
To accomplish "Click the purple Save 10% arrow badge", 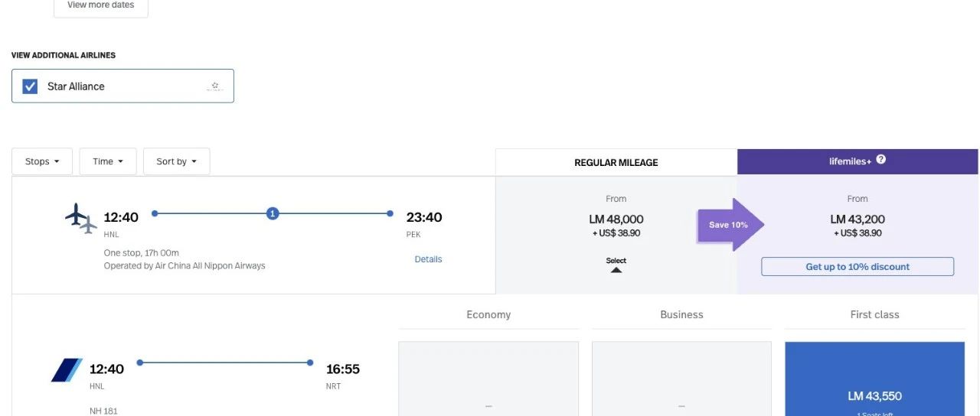I will tap(730, 225).
